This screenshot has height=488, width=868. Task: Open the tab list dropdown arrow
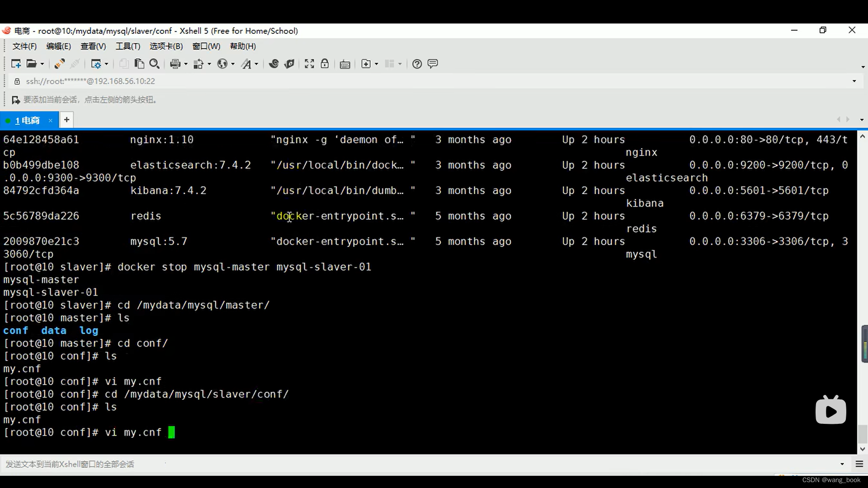862,120
